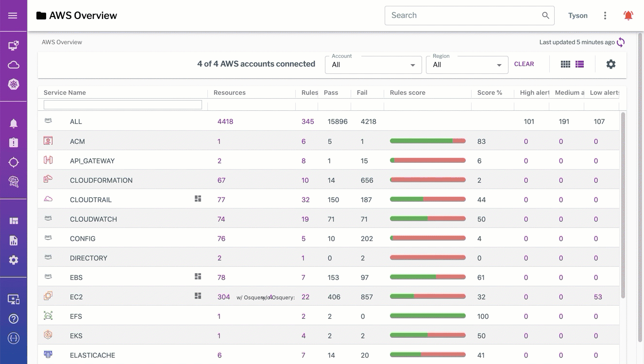Click the EKS service icon

[48, 335]
